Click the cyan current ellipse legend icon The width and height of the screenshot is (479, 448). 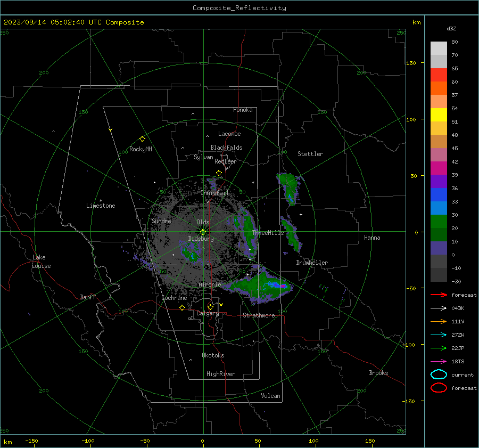click(x=439, y=374)
